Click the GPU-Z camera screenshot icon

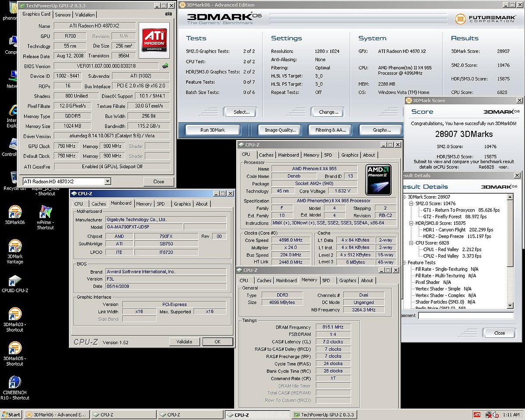click(168, 14)
